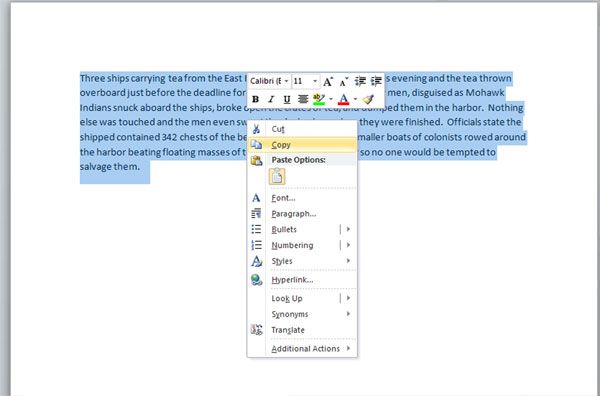Screen dimensions: 600x396
Task: Click the words "Three ships carrying"
Action: tap(122, 78)
